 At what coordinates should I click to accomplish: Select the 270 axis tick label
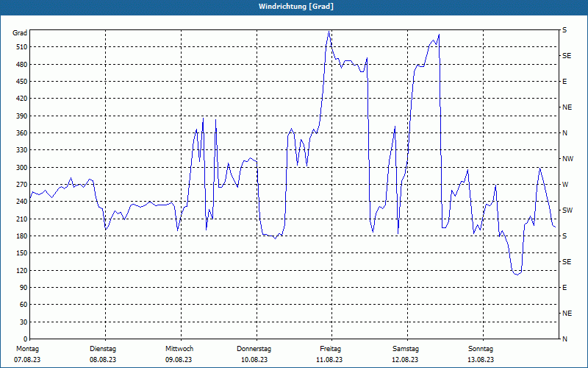[22, 185]
